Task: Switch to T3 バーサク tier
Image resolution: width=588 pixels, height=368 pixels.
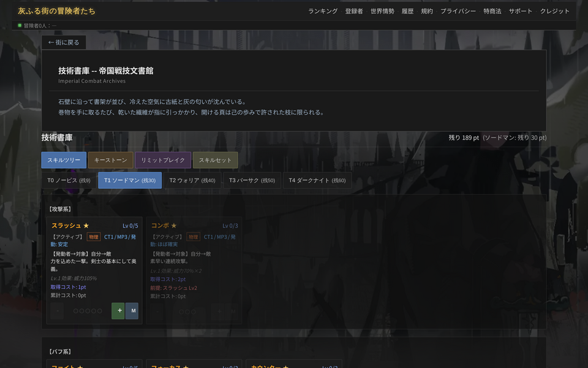Action: click(252, 180)
